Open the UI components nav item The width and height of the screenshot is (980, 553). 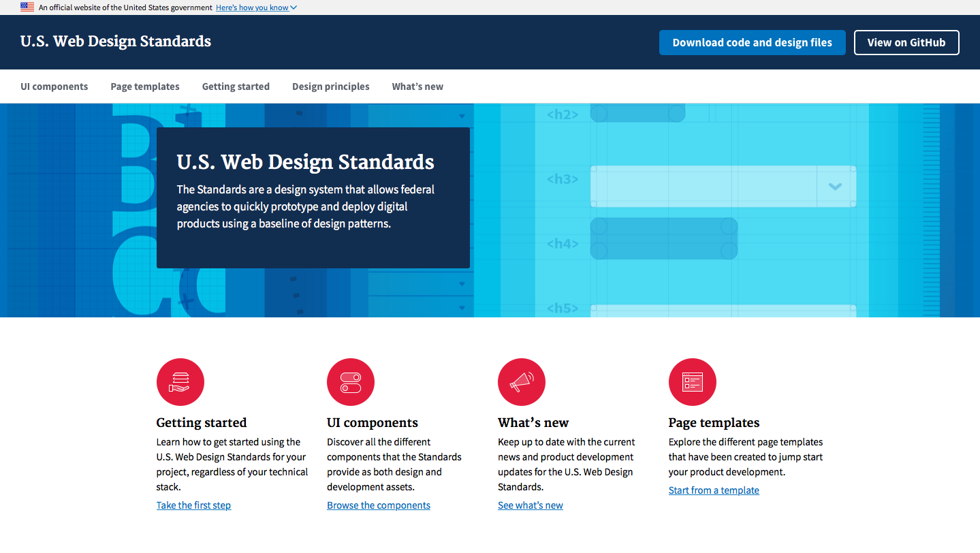click(54, 86)
